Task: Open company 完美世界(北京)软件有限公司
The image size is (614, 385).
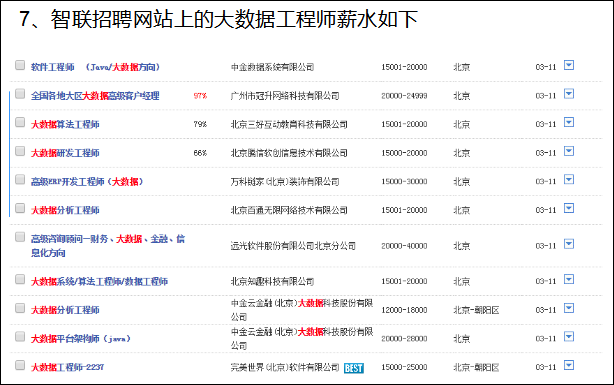Action: (x=285, y=367)
